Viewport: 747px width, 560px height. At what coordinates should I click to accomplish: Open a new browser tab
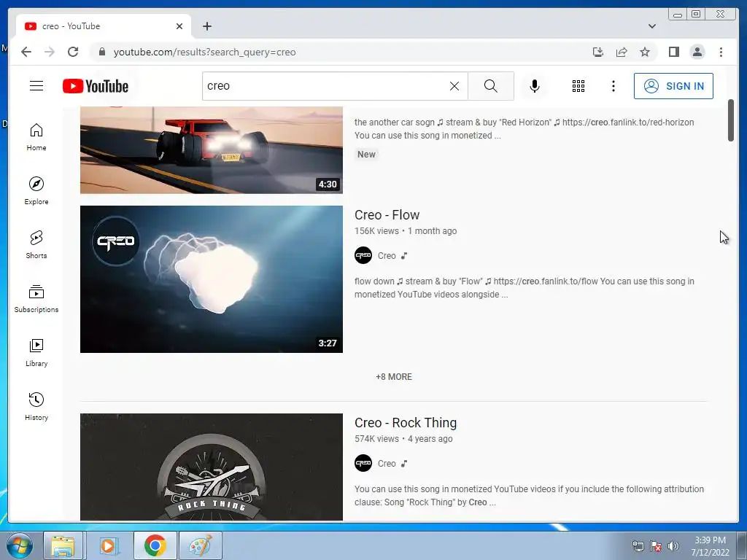(206, 26)
